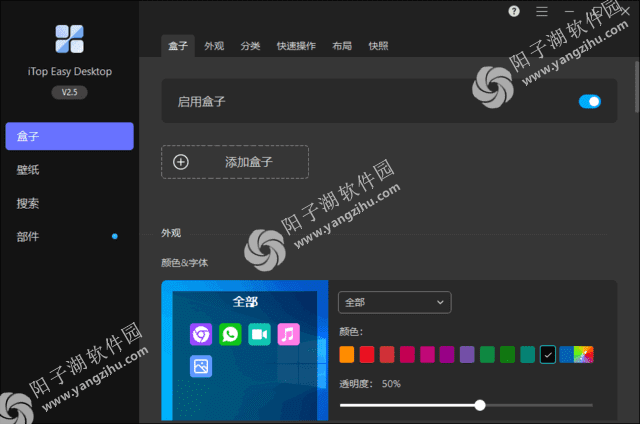Pick the checked black color swatch
640x424 pixels.
tap(548, 354)
